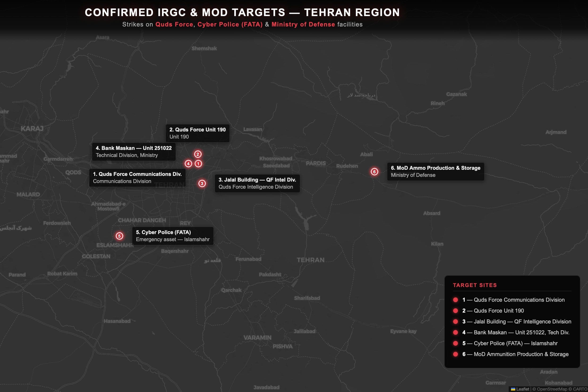Select legend text 'Quds Force Unit 190'
This screenshot has height=392, width=588.
[x=499, y=311]
